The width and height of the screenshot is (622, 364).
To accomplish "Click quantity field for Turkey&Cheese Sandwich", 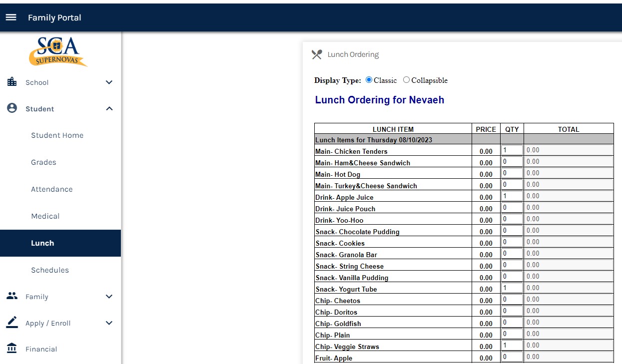I will tap(512, 184).
